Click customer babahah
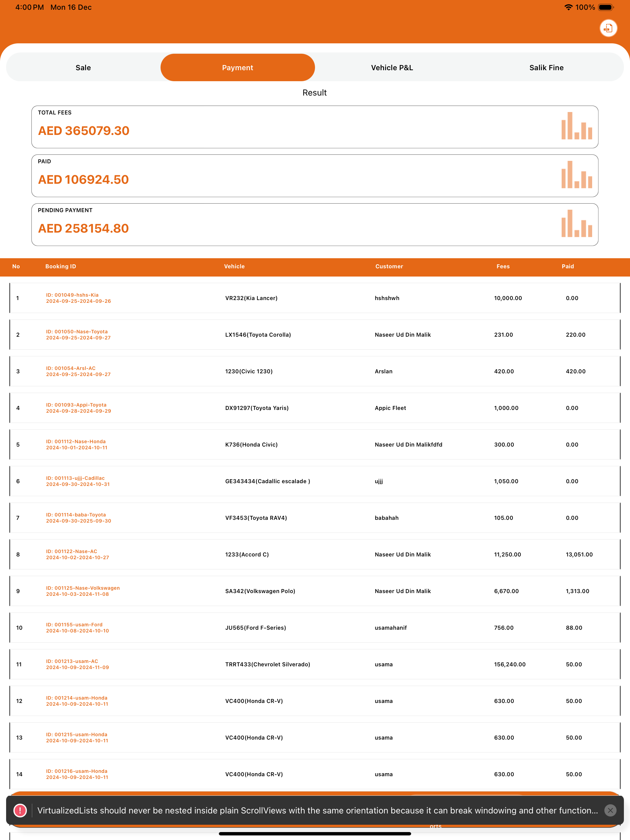This screenshot has width=630, height=840. (x=387, y=518)
